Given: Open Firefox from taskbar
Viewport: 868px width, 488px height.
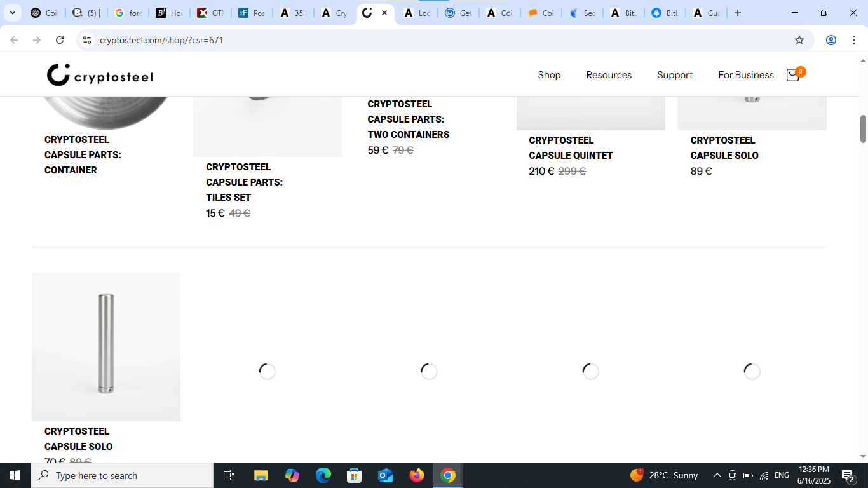Looking at the screenshot, I should click(x=417, y=475).
